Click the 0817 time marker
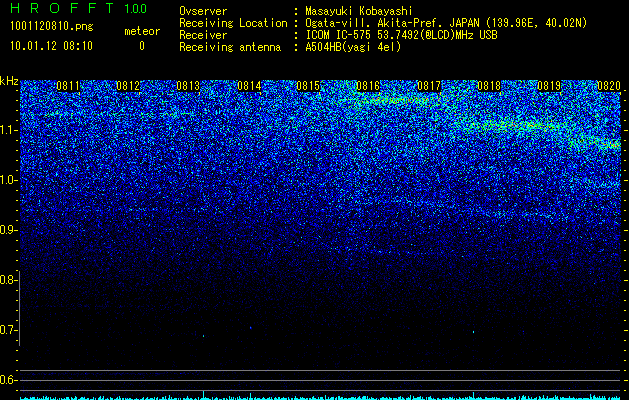Image resolution: width=629 pixels, height=400 pixels. (x=429, y=86)
